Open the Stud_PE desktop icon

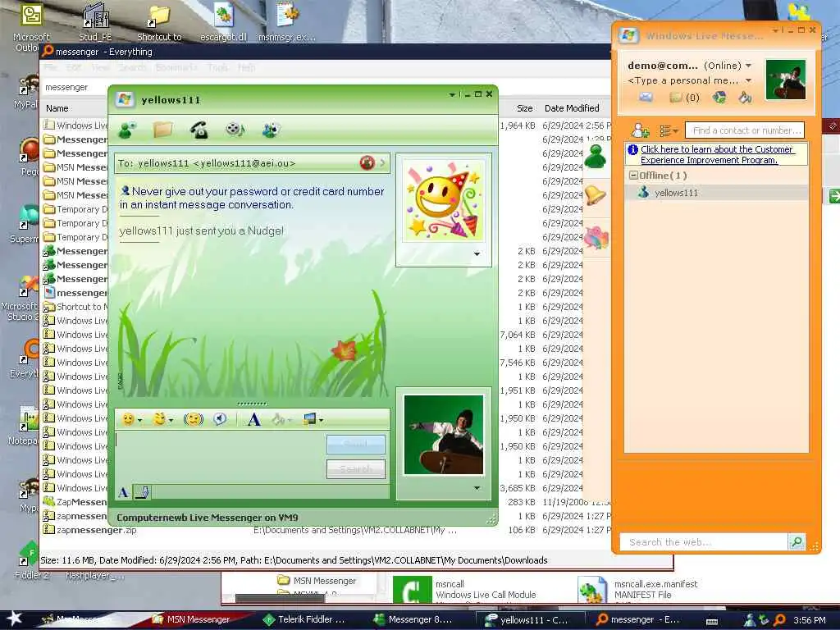coord(95,22)
